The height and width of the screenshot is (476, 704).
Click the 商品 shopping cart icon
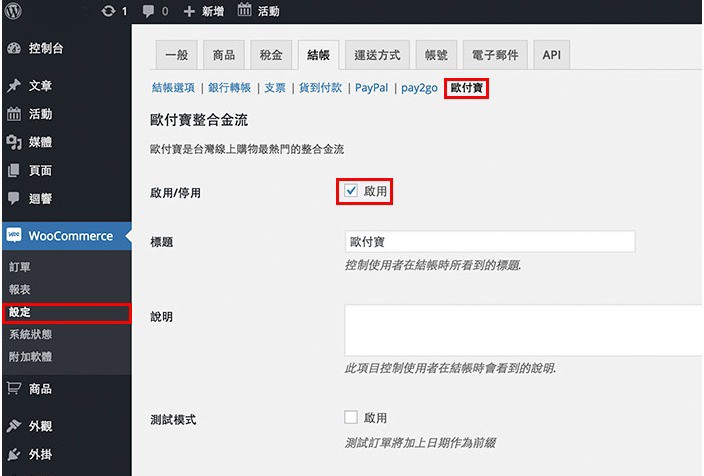click(x=14, y=388)
